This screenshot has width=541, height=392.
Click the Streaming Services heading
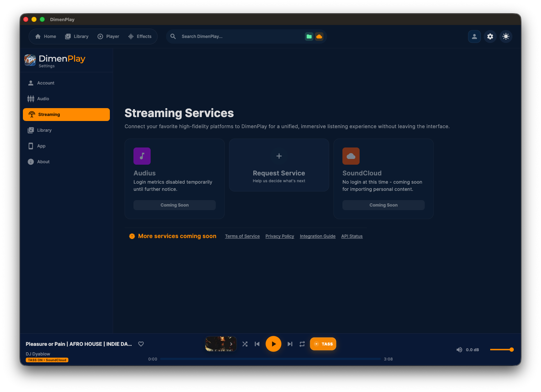point(179,113)
